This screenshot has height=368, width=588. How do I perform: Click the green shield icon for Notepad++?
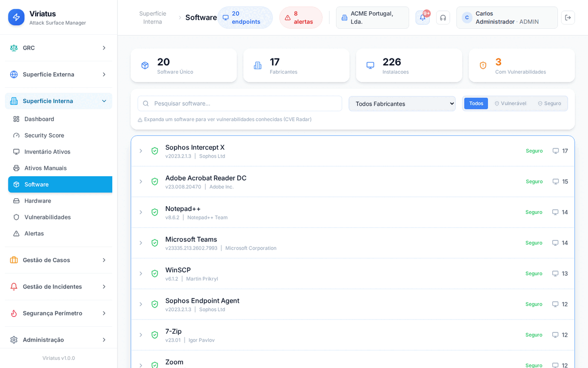pyautogui.click(x=155, y=212)
